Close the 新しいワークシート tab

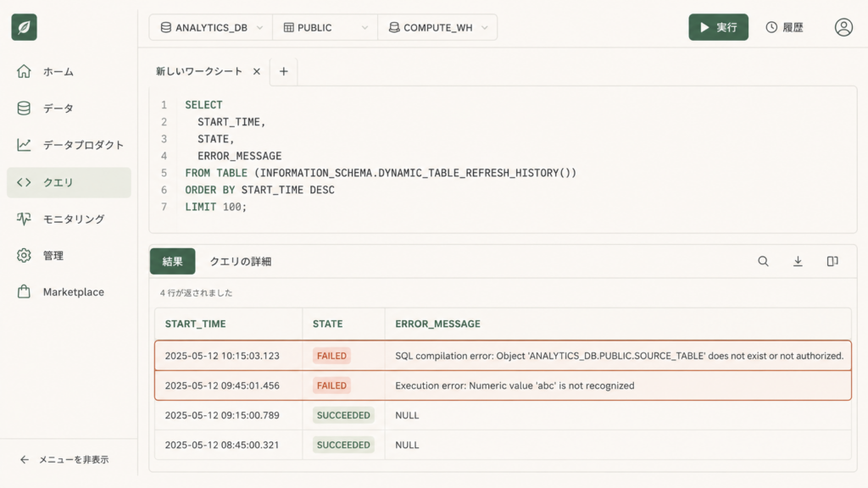click(x=257, y=71)
